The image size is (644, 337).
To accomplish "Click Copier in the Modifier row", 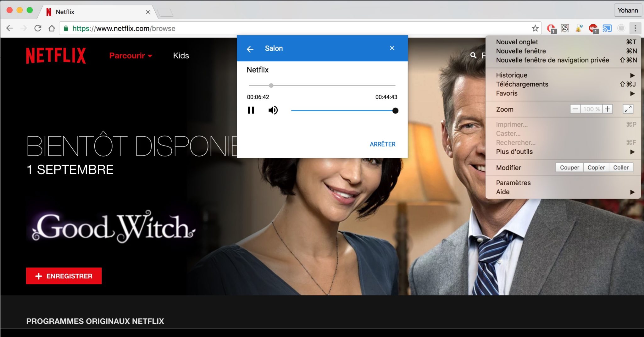I will pyautogui.click(x=596, y=168).
